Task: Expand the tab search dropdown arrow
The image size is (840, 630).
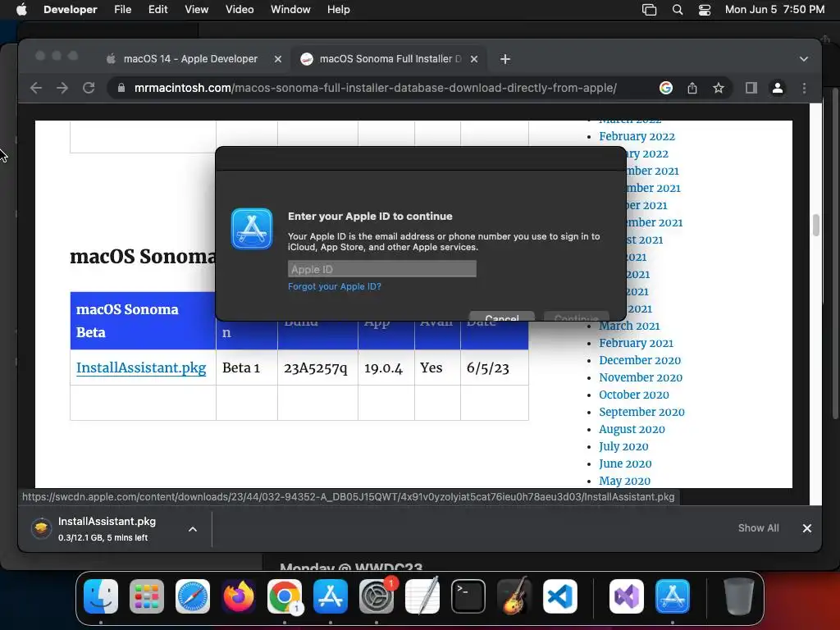Action: [x=804, y=59]
